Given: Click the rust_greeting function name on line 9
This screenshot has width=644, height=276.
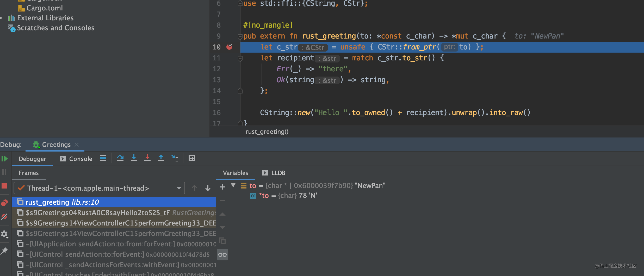Looking at the screenshot, I should 329,36.
